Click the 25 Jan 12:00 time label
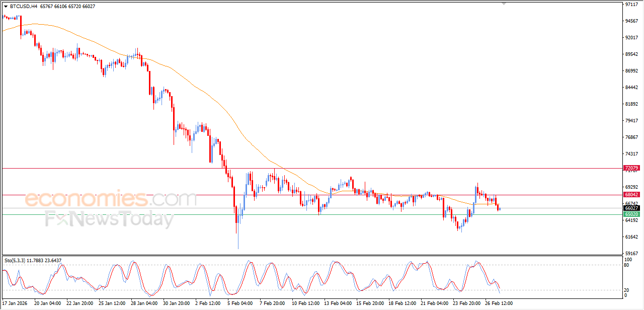The image size is (644, 310). point(112,303)
